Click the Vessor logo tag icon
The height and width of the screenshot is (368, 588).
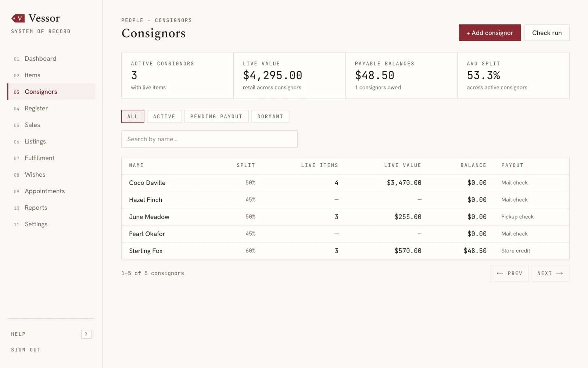coord(18,18)
